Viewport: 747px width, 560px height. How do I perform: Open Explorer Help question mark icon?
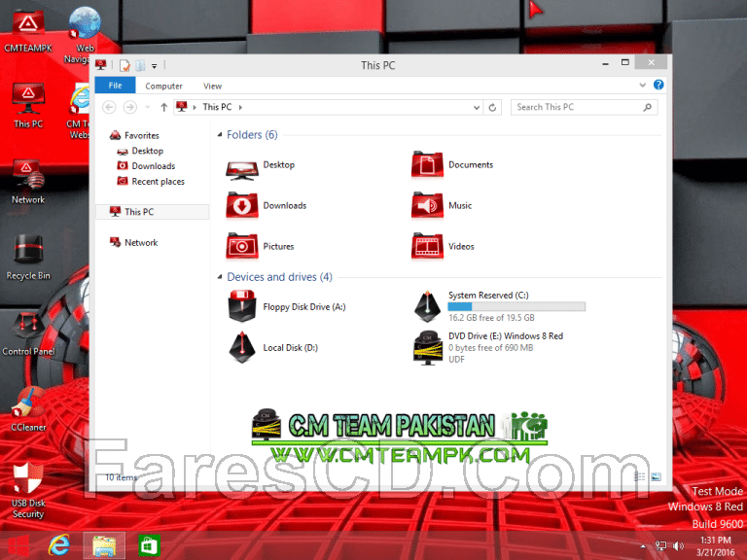tap(658, 85)
